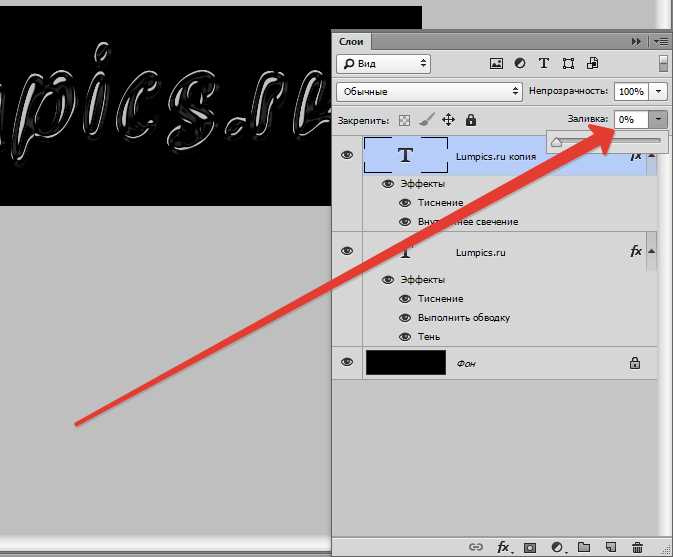Click link layers icon at panel bottom
Screen dimensions: 673x557
[476, 547]
